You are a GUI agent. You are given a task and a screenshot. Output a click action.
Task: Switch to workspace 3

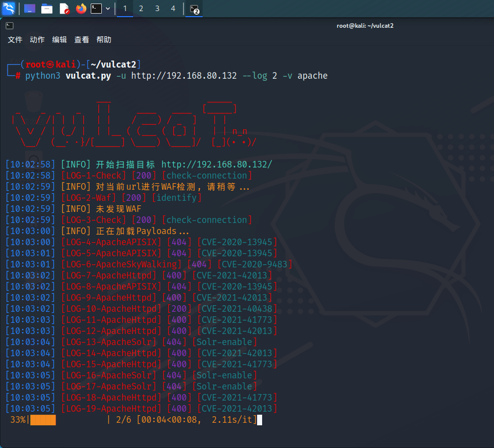click(157, 9)
